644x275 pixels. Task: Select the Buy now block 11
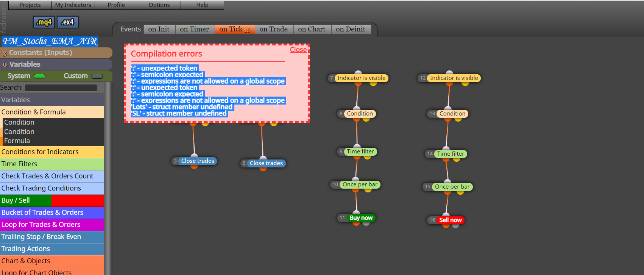[x=361, y=218]
